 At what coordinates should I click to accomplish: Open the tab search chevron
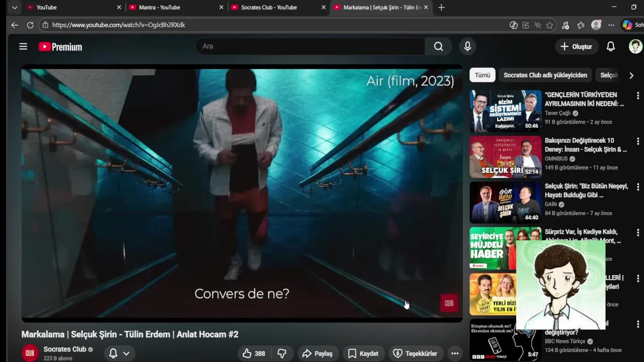coord(14,8)
